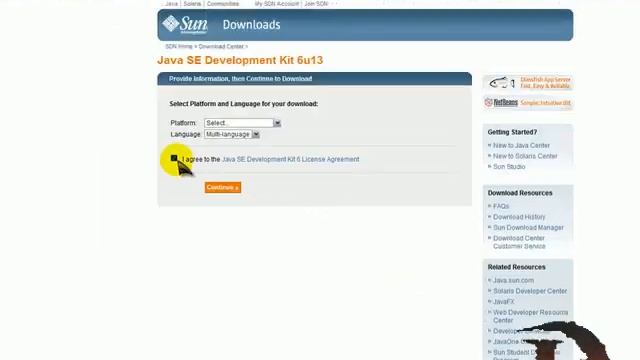Click Join SDN in the top bar
The image size is (640, 360).
pyautogui.click(x=316, y=4)
